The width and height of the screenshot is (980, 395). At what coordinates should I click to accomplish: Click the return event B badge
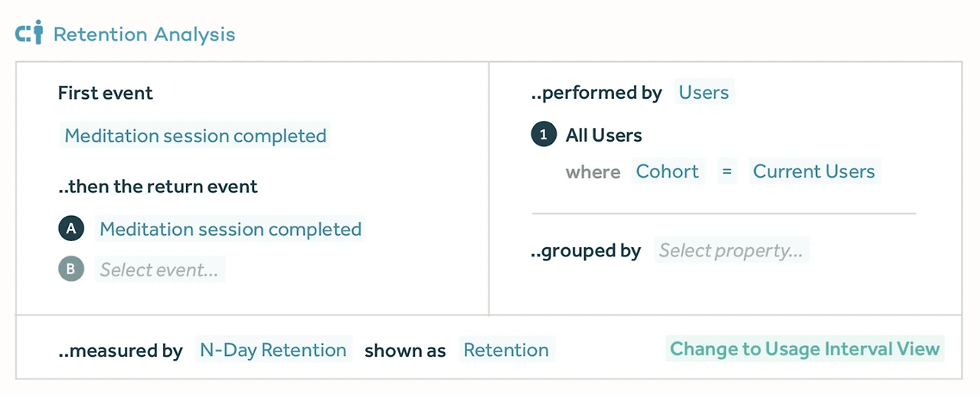tap(71, 269)
